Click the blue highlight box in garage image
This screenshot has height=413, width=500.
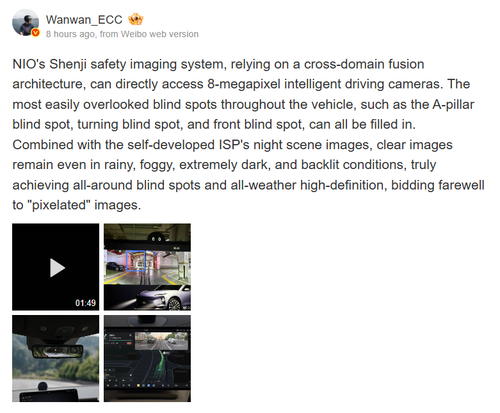(x=136, y=261)
